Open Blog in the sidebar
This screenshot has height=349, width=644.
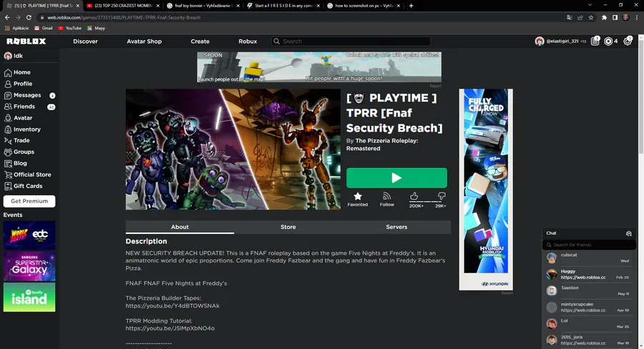point(16,163)
